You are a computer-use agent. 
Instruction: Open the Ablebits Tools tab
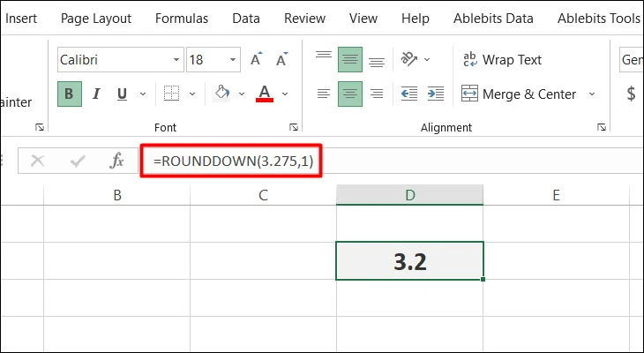tap(598, 19)
